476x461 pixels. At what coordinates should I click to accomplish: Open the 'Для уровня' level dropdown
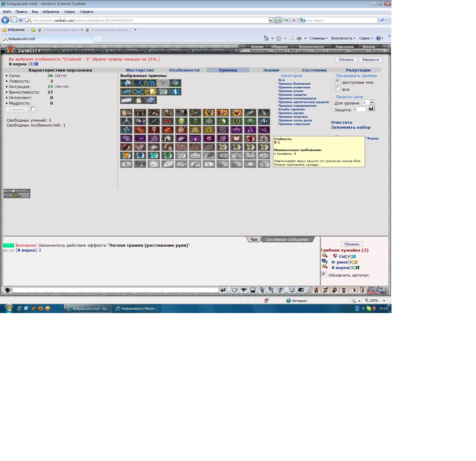(368, 102)
